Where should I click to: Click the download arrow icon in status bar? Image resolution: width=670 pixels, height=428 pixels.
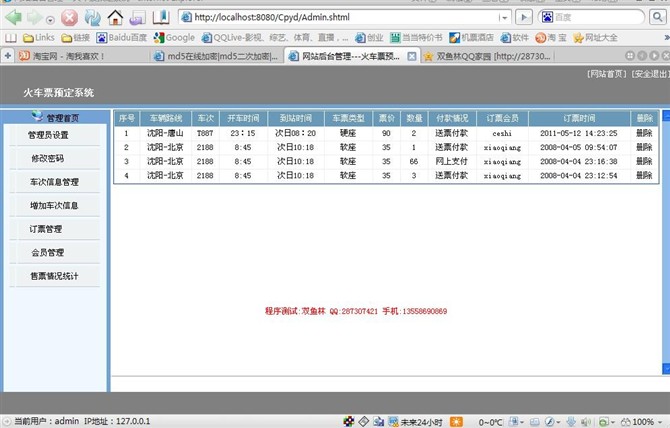(571, 422)
